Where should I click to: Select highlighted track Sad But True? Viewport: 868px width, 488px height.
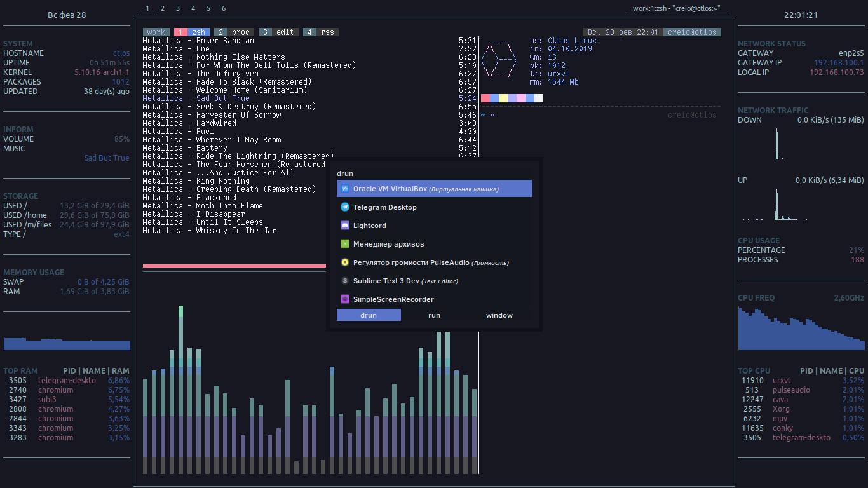pyautogui.click(x=196, y=98)
